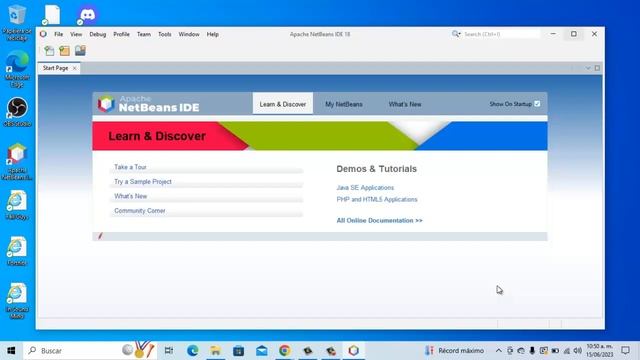Open the Windows Start menu
640x360 pixels.
11,351
